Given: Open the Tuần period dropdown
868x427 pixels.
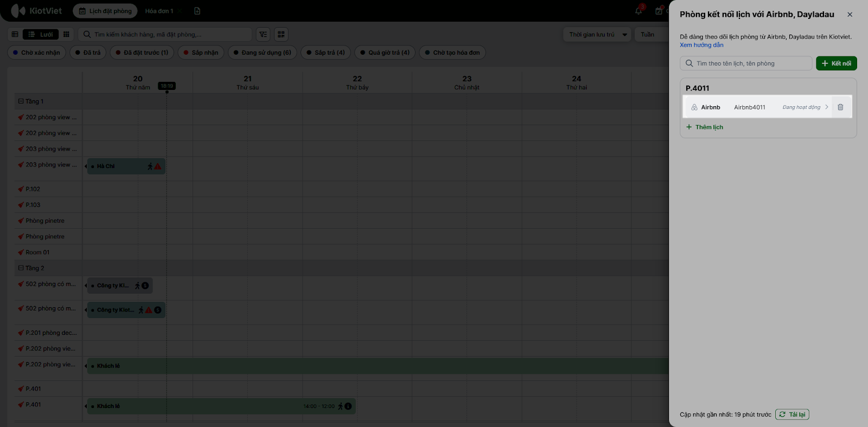Looking at the screenshot, I should click(652, 34).
